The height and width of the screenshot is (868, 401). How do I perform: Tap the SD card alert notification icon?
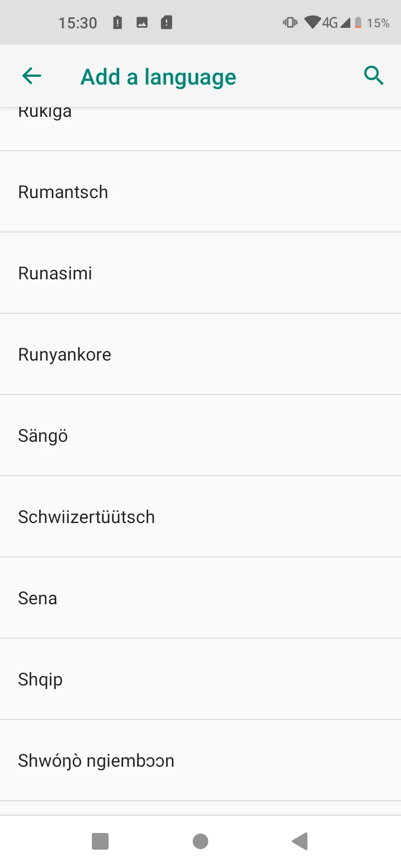(x=167, y=23)
